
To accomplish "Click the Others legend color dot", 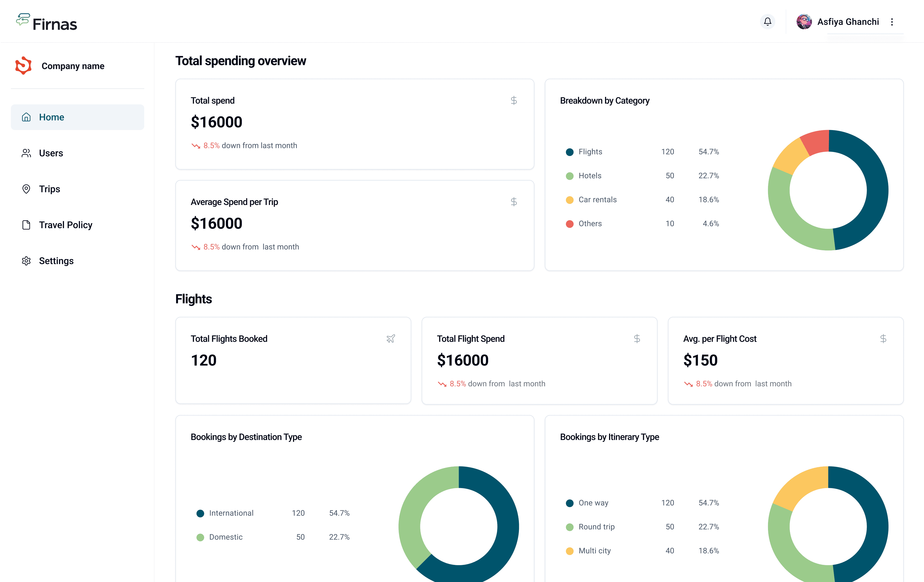I will pyautogui.click(x=569, y=224).
